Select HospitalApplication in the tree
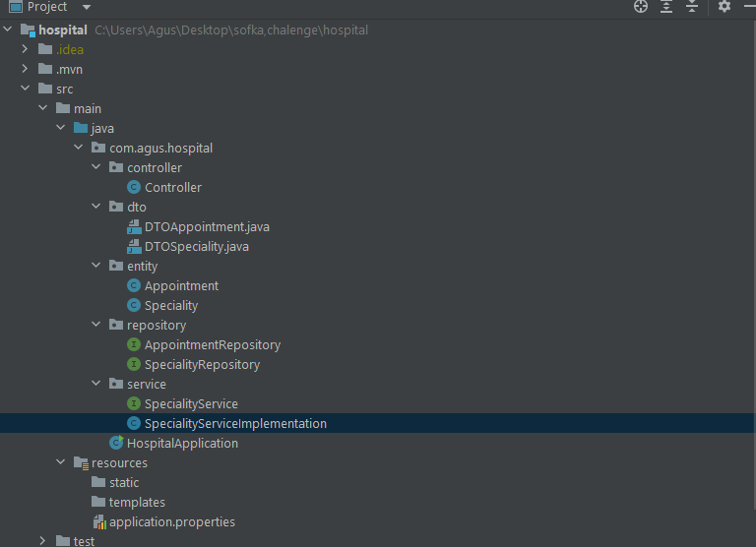Screen dimensions: 756x547 click(182, 444)
